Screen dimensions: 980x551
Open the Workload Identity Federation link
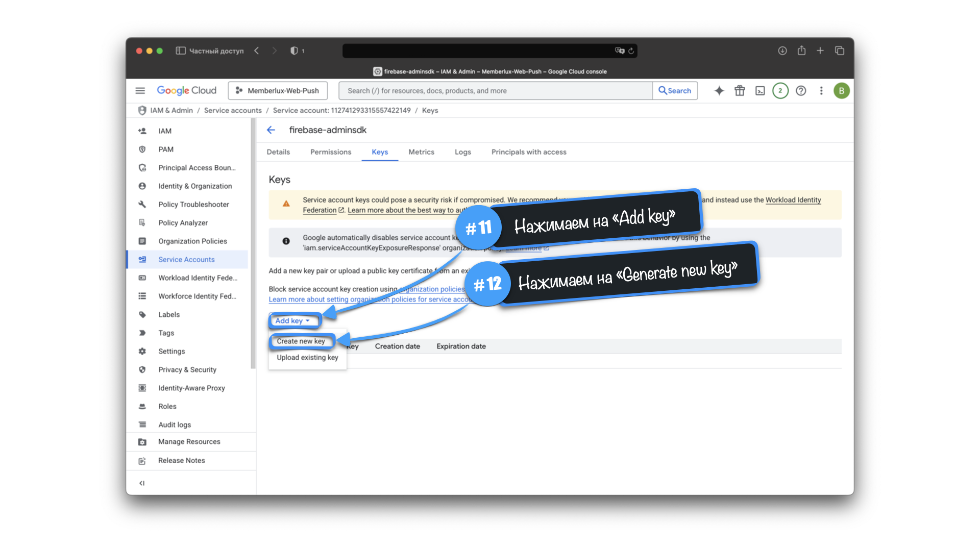coord(793,200)
